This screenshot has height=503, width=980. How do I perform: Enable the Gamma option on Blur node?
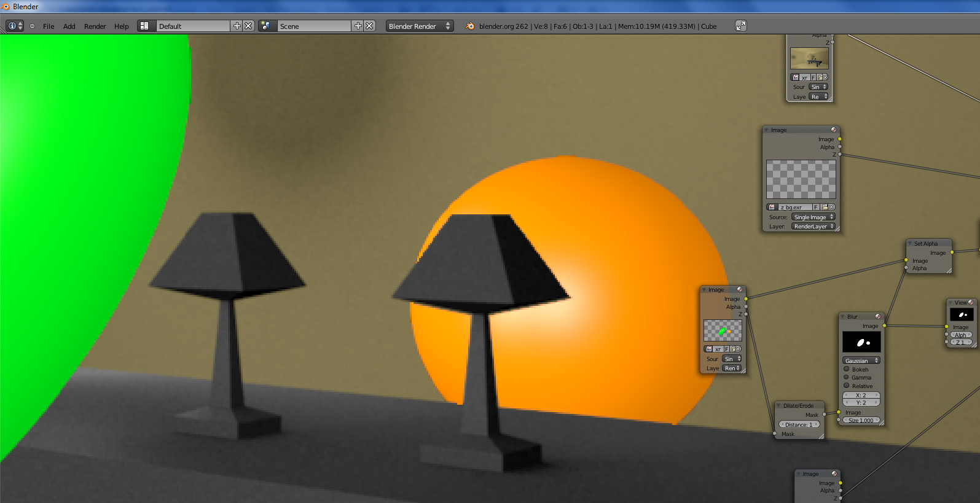(846, 377)
